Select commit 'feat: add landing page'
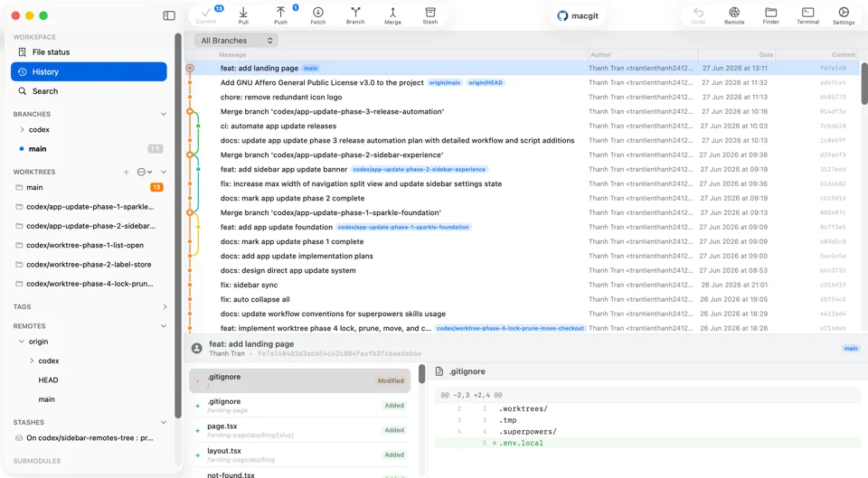 click(522, 68)
